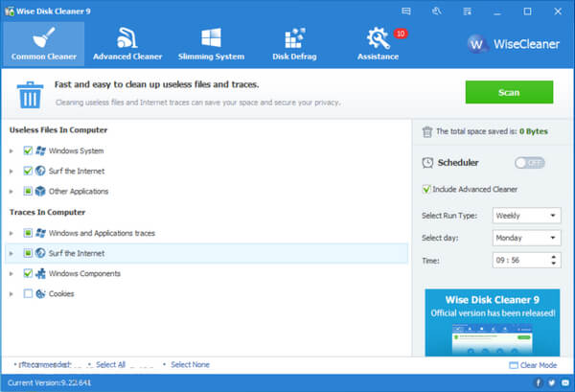
Task: Click the red notification badge on Assistance
Action: [x=401, y=34]
